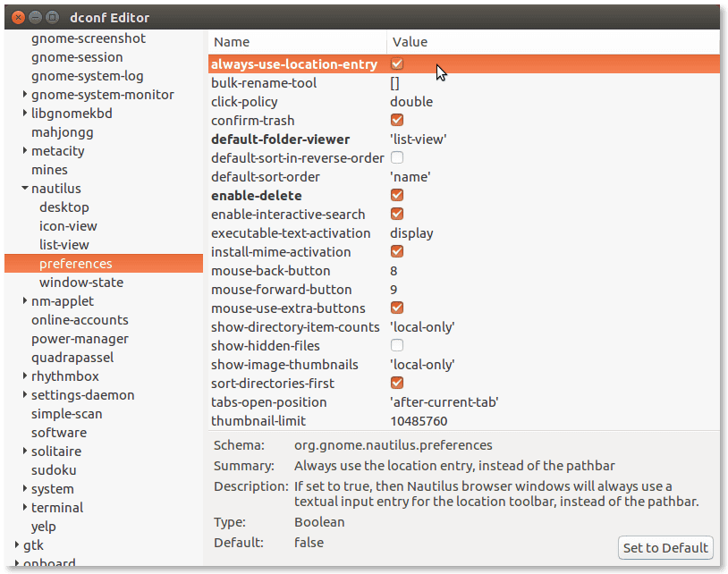Image resolution: width=728 pixels, height=574 pixels.
Task: Click the Set to Default button
Action: [x=665, y=547]
